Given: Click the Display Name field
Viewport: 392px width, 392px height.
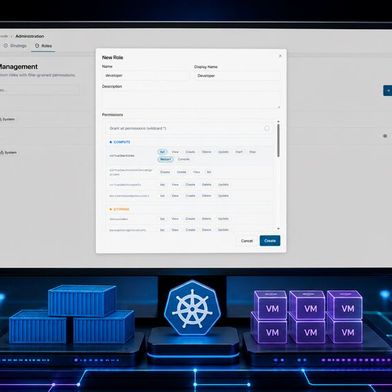Looking at the screenshot, I should click(237, 76).
